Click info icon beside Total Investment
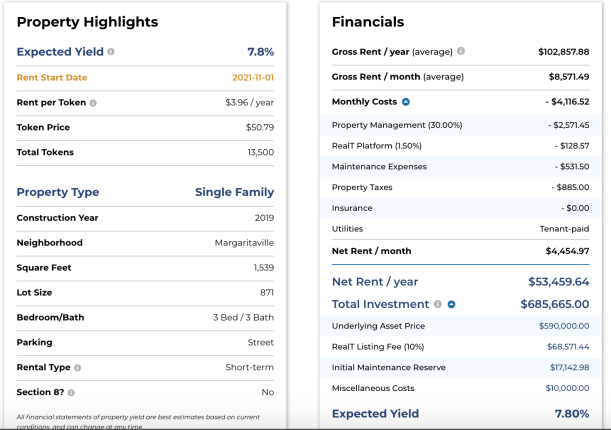611x430 pixels. coord(438,304)
